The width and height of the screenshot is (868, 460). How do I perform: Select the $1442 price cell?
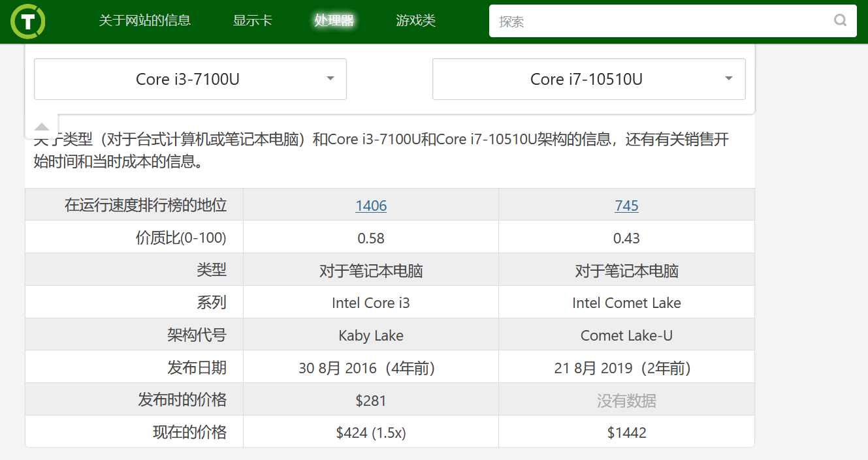click(x=626, y=433)
